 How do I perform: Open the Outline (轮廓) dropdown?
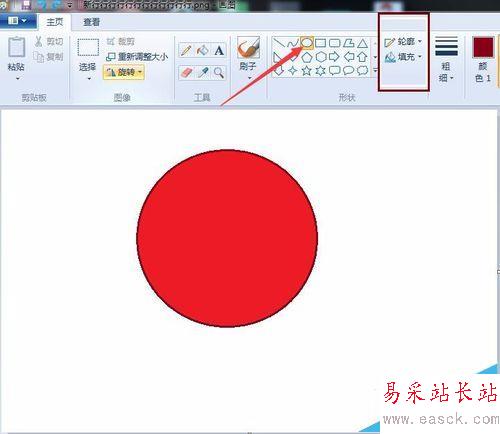(x=403, y=42)
